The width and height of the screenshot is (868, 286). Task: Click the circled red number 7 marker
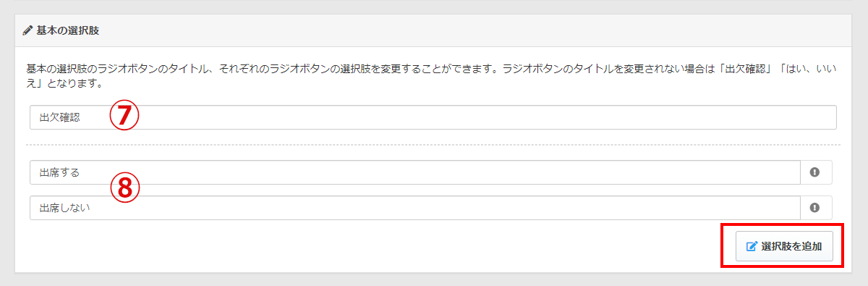tap(124, 117)
